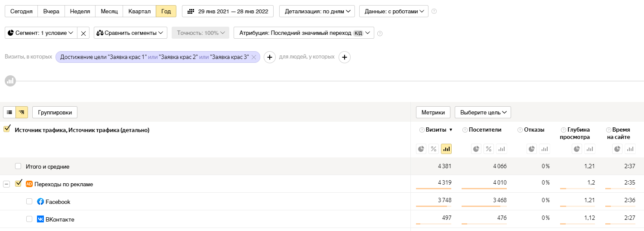Add a visit condition with the plus button
Viewport: 644px width, 231px height.
269,57
